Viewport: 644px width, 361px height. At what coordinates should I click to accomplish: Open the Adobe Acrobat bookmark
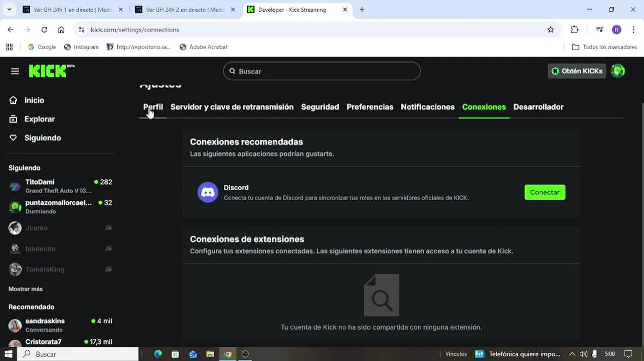pos(203,47)
